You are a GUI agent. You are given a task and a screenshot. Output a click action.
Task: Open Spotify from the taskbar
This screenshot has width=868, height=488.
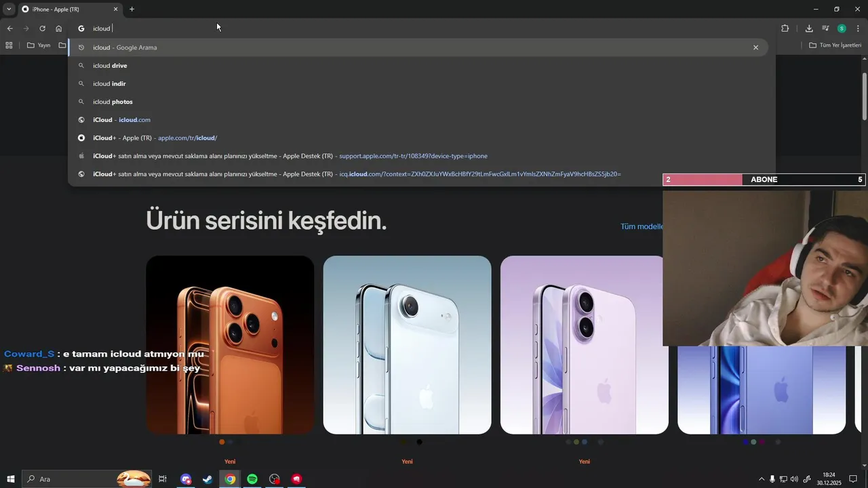(252, 479)
